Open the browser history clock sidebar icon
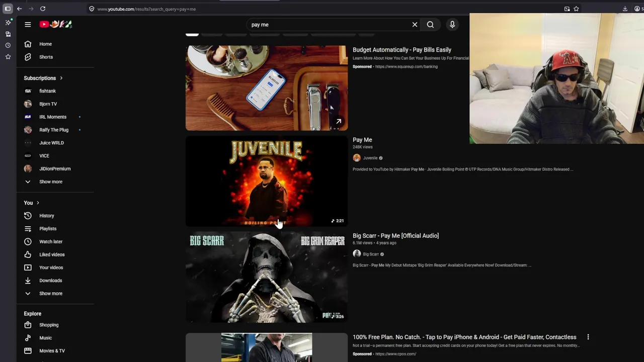The width and height of the screenshot is (644, 362). 8,45
